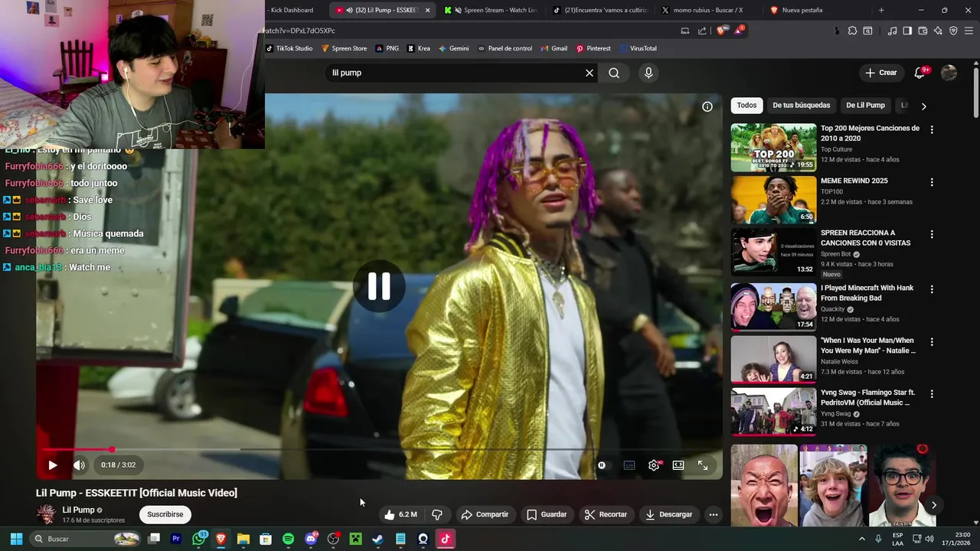Open the TikTok Studio bookmark

[289, 48]
